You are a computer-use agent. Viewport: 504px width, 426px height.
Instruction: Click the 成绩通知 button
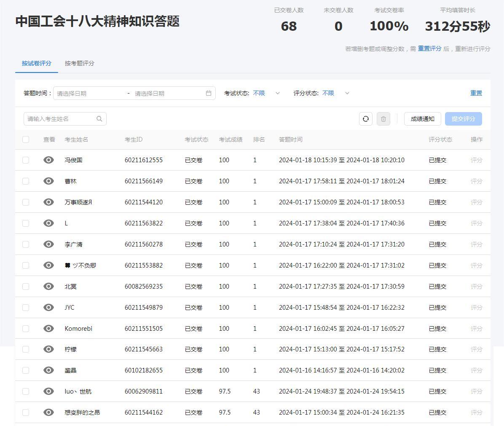[422, 119]
